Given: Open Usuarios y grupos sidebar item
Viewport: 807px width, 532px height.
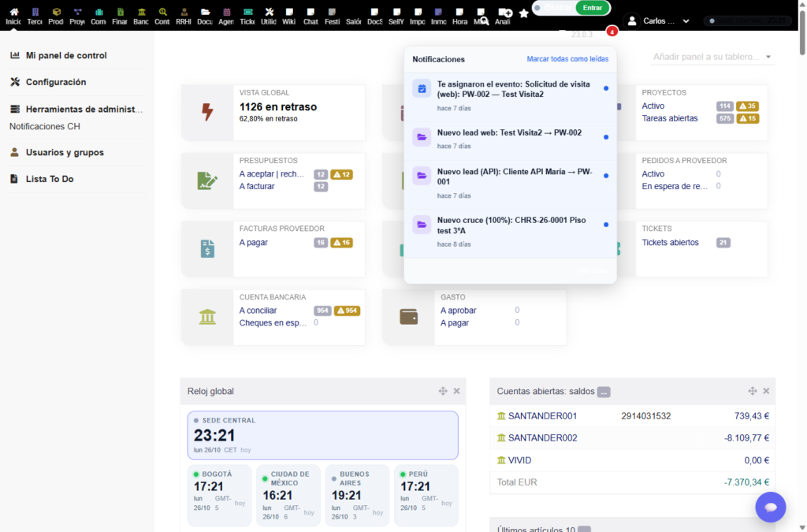Looking at the screenshot, I should 65,152.
